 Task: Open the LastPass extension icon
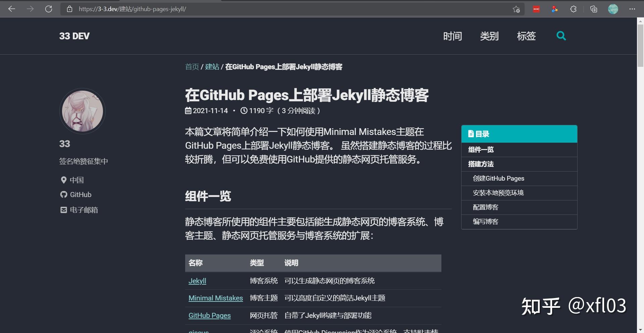[536, 9]
